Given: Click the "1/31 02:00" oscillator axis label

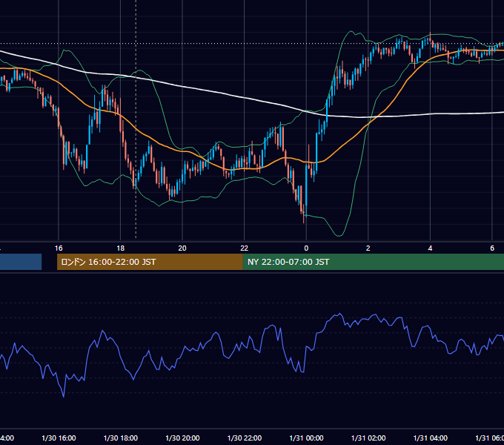Looking at the screenshot, I should click(x=368, y=438).
